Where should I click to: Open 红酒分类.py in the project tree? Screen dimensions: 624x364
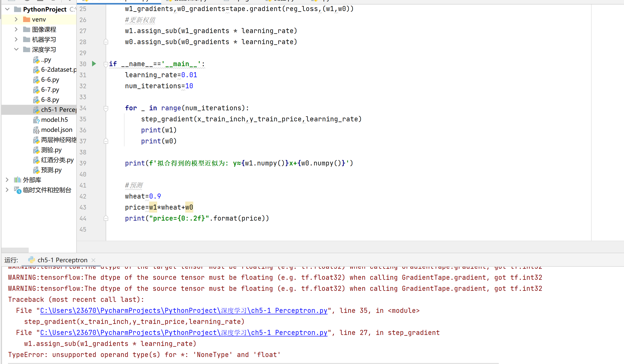tap(57, 160)
